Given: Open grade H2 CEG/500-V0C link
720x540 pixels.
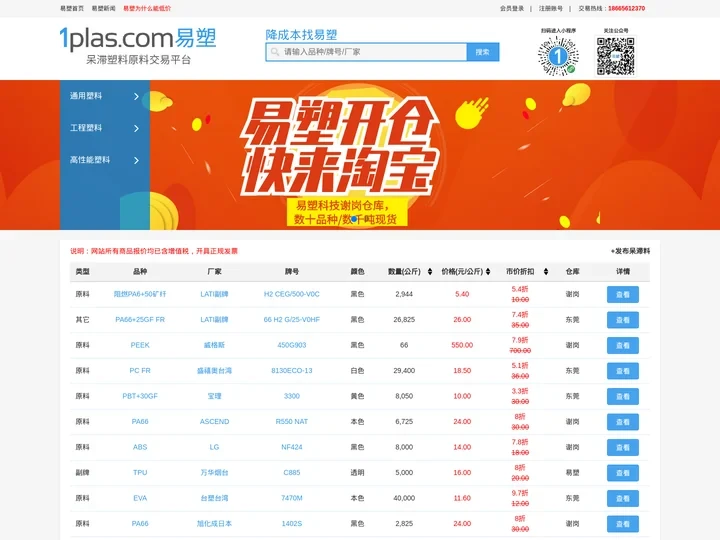Looking at the screenshot, I should [x=292, y=294].
